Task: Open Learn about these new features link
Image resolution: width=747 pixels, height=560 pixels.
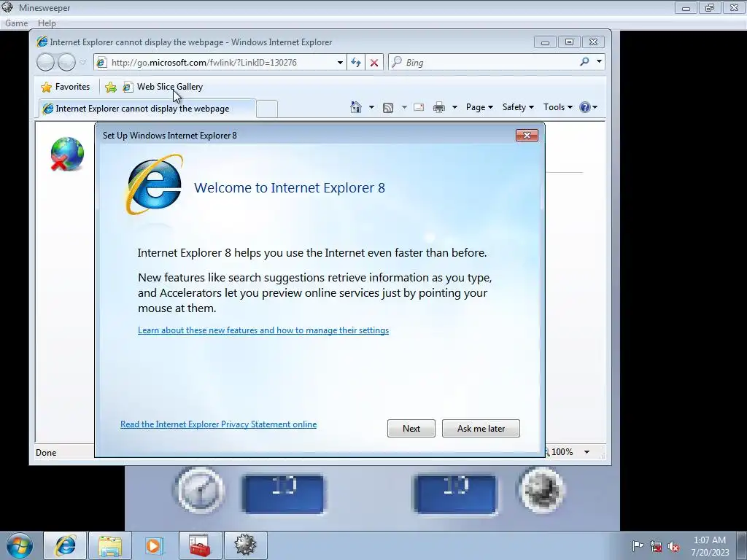Action: tap(263, 330)
